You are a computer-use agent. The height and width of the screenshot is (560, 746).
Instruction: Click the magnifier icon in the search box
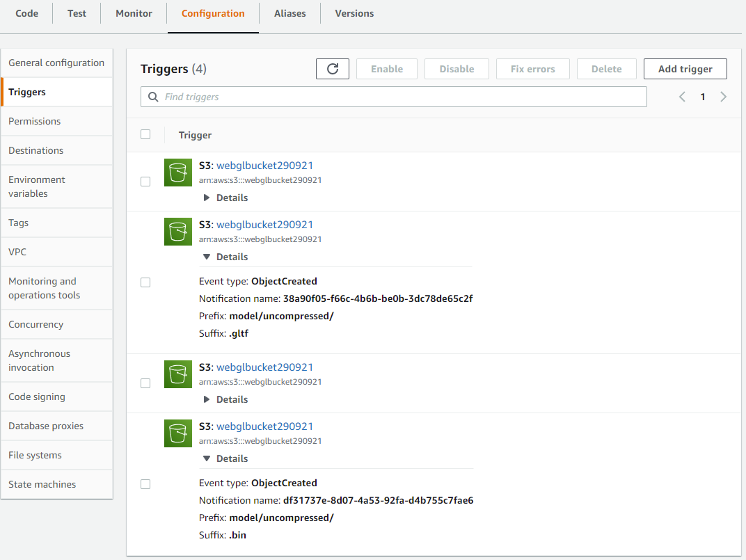(153, 97)
